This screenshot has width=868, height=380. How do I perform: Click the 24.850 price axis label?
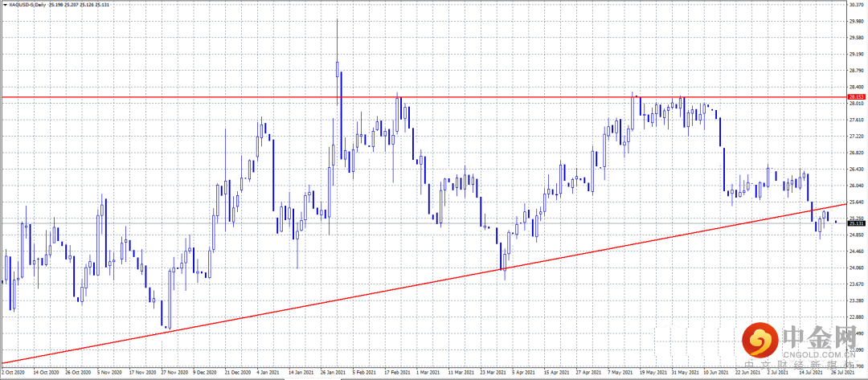tap(857, 235)
